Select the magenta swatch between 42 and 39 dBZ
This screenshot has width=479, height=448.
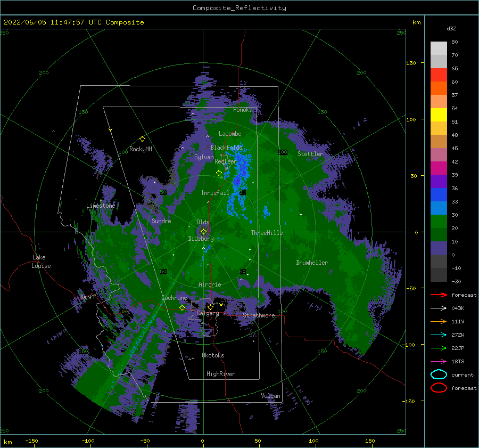439,168
